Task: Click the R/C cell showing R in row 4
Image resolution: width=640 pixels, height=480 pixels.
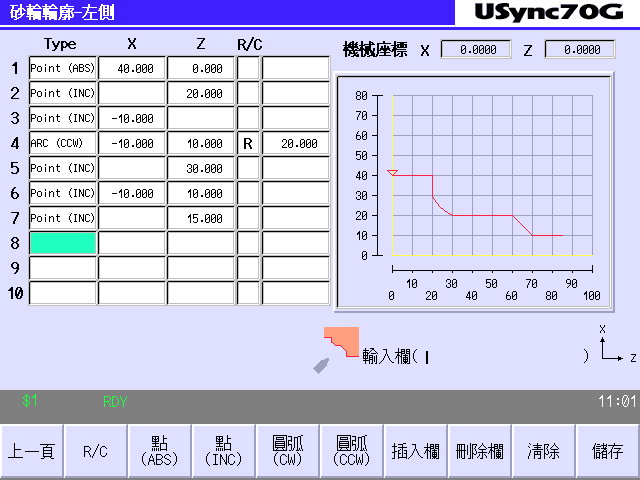Action: coord(248,143)
